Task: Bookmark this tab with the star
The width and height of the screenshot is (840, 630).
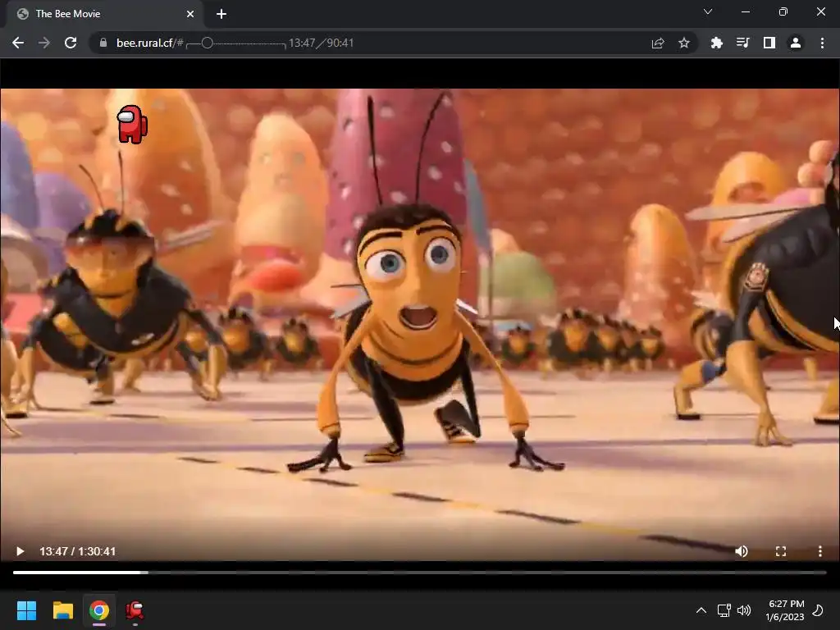Action: point(683,43)
